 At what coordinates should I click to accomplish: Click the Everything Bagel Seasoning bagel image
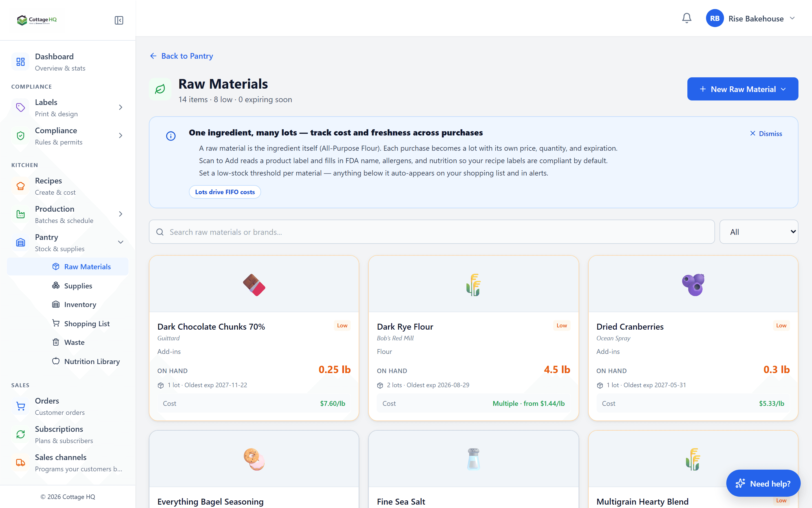click(254, 459)
